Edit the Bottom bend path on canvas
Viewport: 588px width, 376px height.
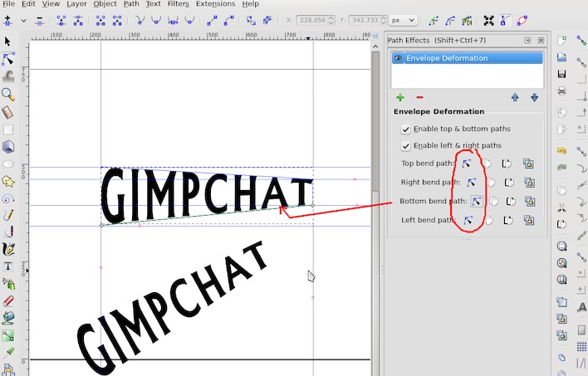click(477, 202)
